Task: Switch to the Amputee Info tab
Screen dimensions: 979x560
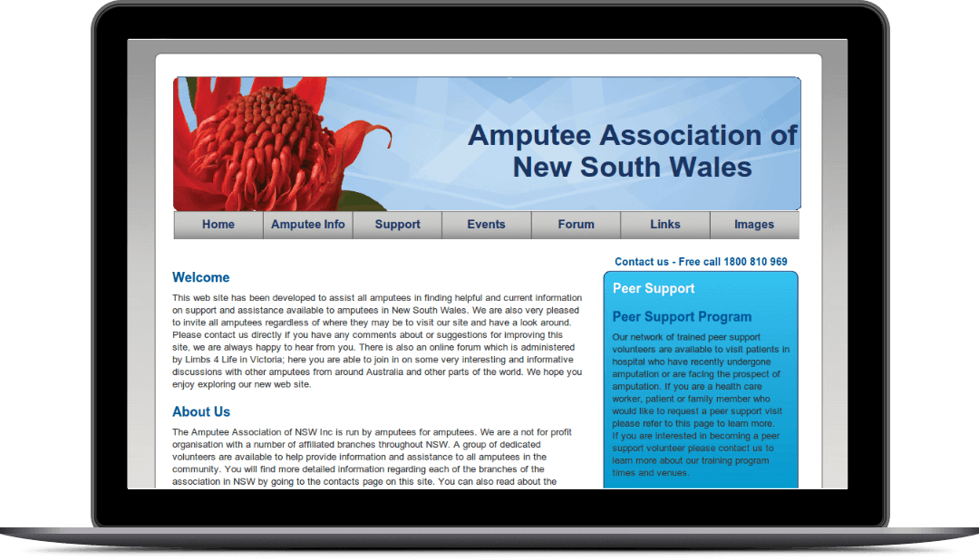Action: pos(307,224)
